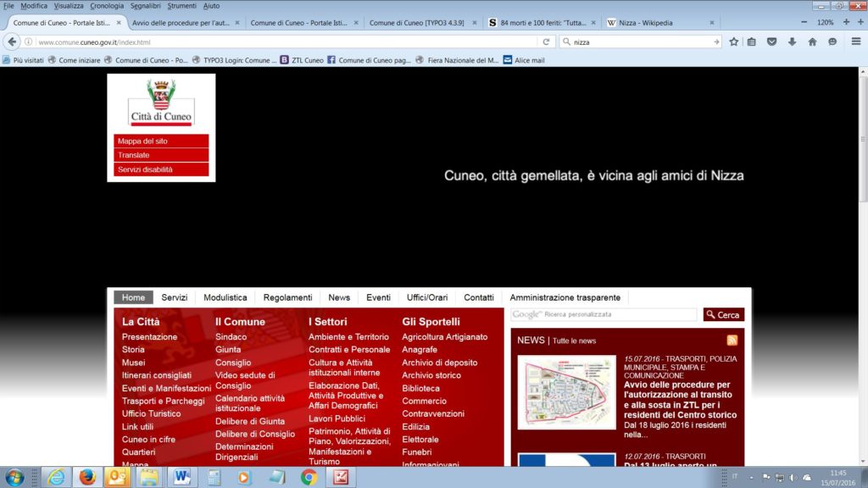The width and height of the screenshot is (868, 488).
Task: Open Trasporti e Parcheggi link
Action: [164, 401]
